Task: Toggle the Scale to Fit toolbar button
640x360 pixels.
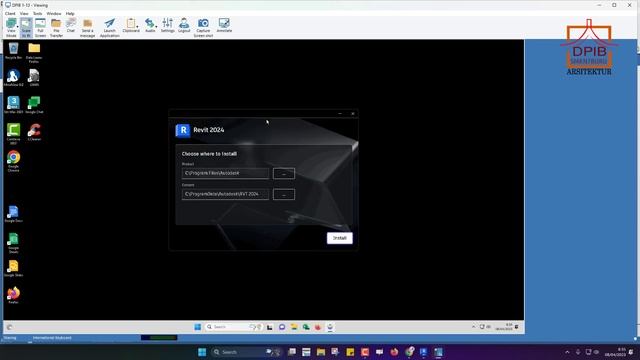Action: pyautogui.click(x=26, y=27)
